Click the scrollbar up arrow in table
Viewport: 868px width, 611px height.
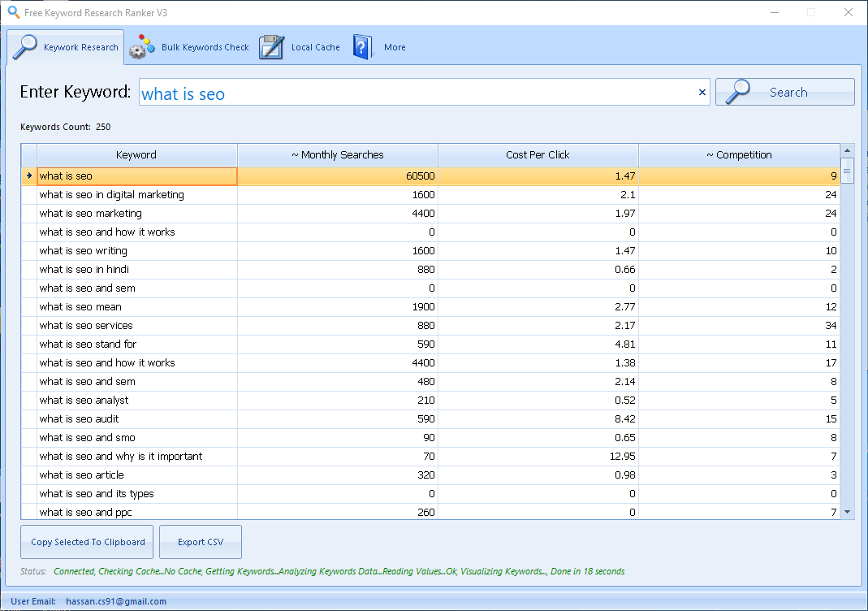coord(848,151)
